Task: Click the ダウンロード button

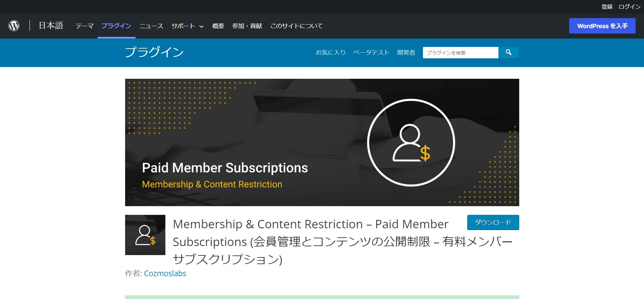Action: 493,222
